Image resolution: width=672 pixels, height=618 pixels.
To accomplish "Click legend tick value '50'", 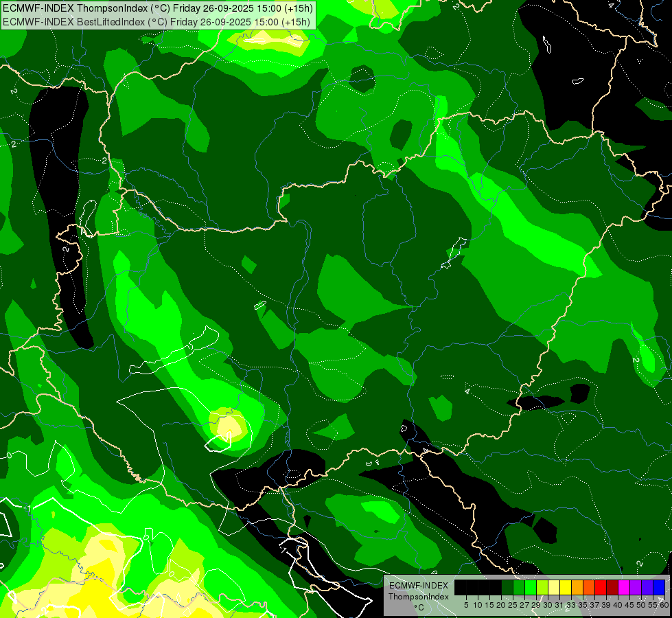I will coord(640,605).
